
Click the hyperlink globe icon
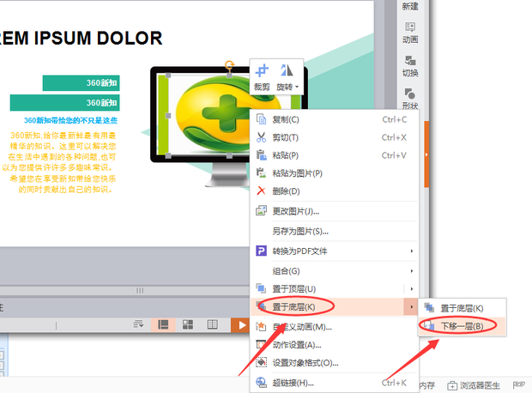[x=261, y=383]
